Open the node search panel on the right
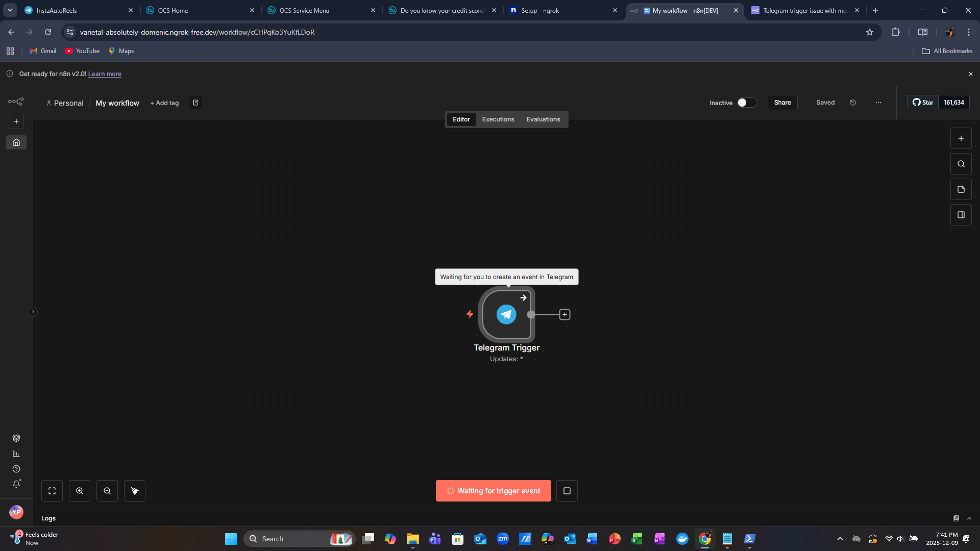 [x=961, y=164]
